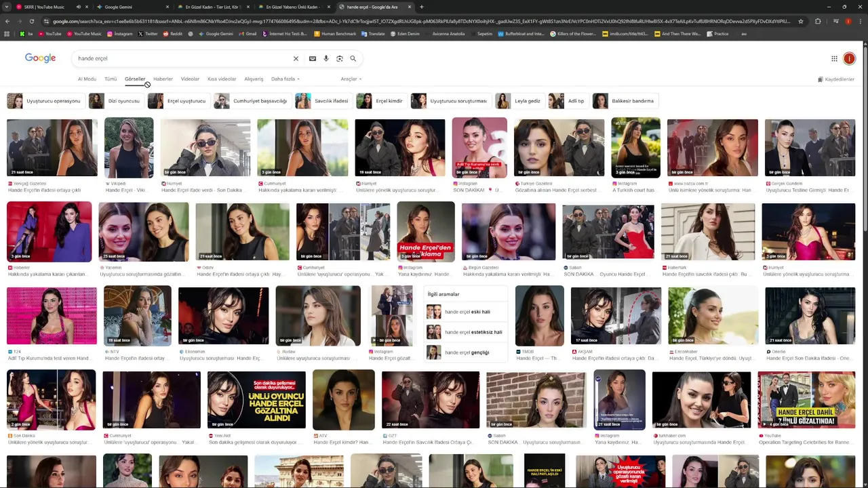Open the Vikipedi image result
This screenshot has width=868, height=488.
pyautogui.click(x=129, y=148)
